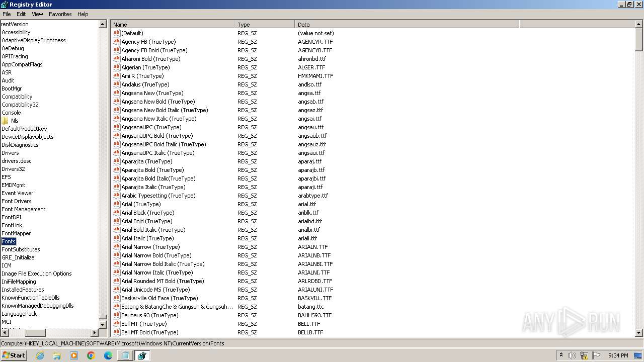Open the View menu
Screen dimensions: 644x362
point(37,14)
